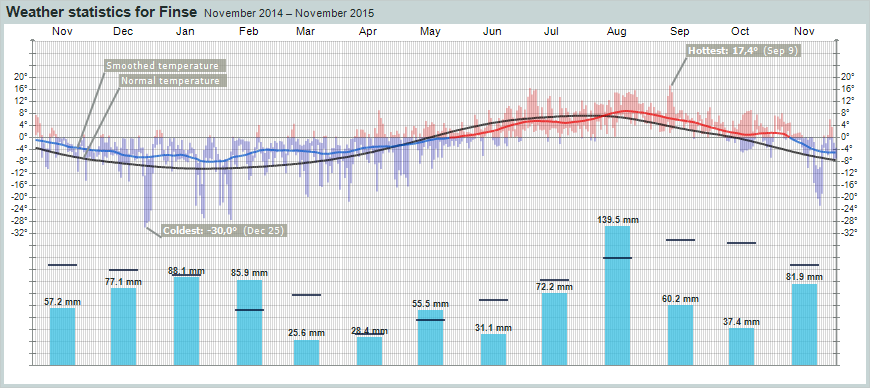
Task: Click the "May" month label
Action: 430,32
